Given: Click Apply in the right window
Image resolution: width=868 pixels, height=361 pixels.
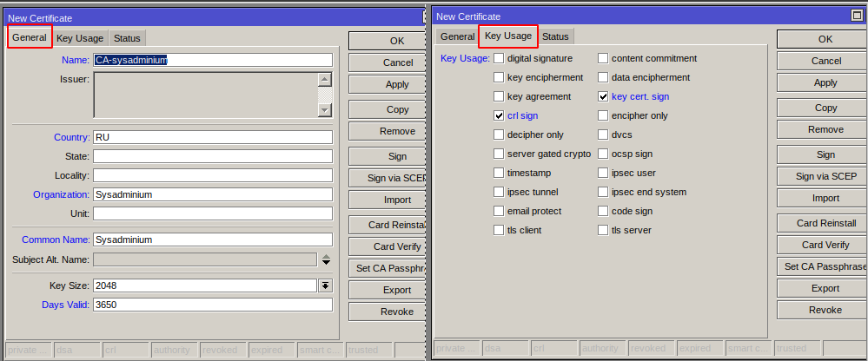Looking at the screenshot, I should tap(825, 82).
